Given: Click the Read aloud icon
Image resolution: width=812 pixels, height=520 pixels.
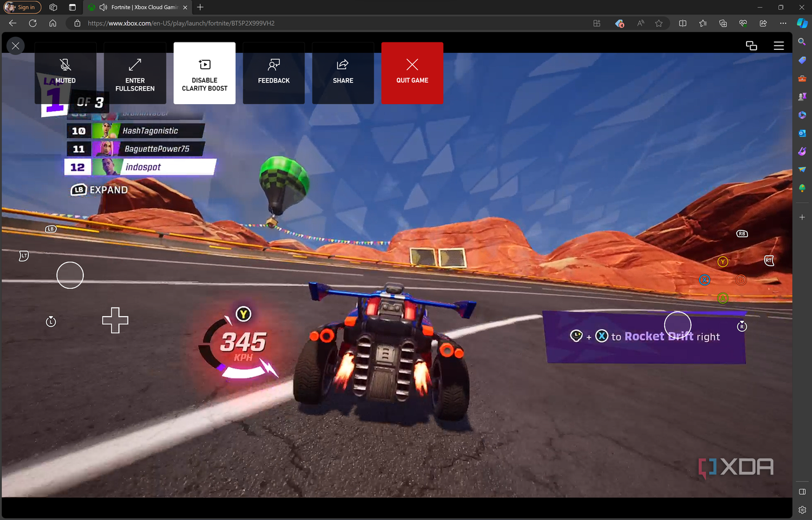Looking at the screenshot, I should [x=641, y=23].
